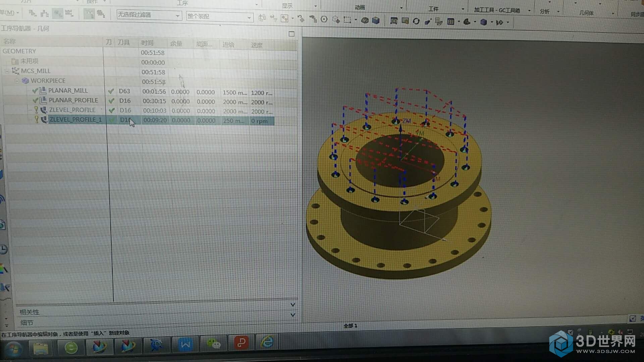
Task: Collapse the WORKPIECE tree node
Action: click(16, 81)
